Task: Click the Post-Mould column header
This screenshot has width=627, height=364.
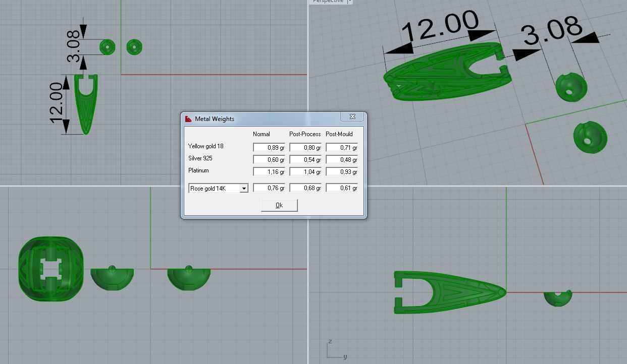Action: 339,134
